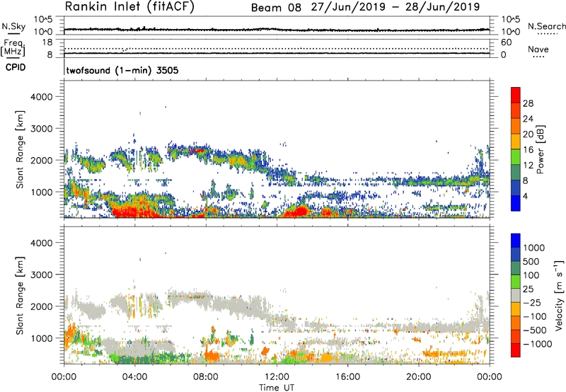The height and width of the screenshot is (392, 566).
Task: Click the '-500' label on Velocity colorbar
Action: click(x=535, y=330)
